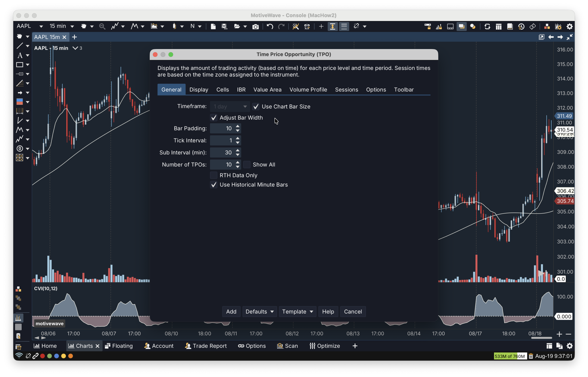Switch to the Volume Profile tab
Screen dimensions: 588x377
(x=308, y=89)
